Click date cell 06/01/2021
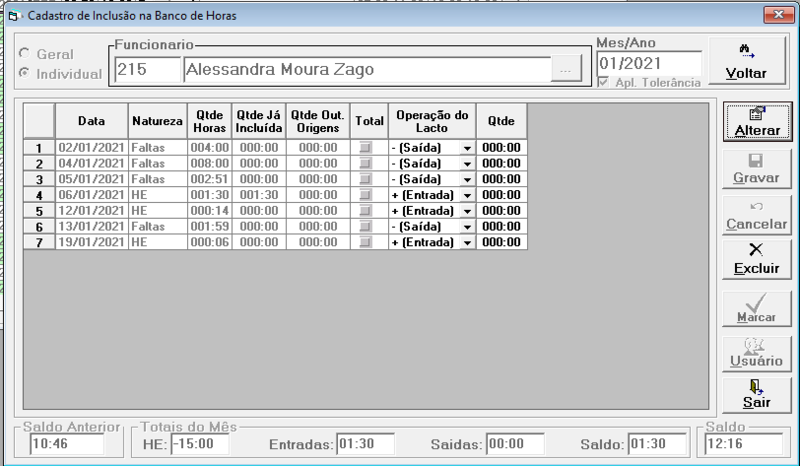This screenshot has height=466, width=800. point(91,195)
